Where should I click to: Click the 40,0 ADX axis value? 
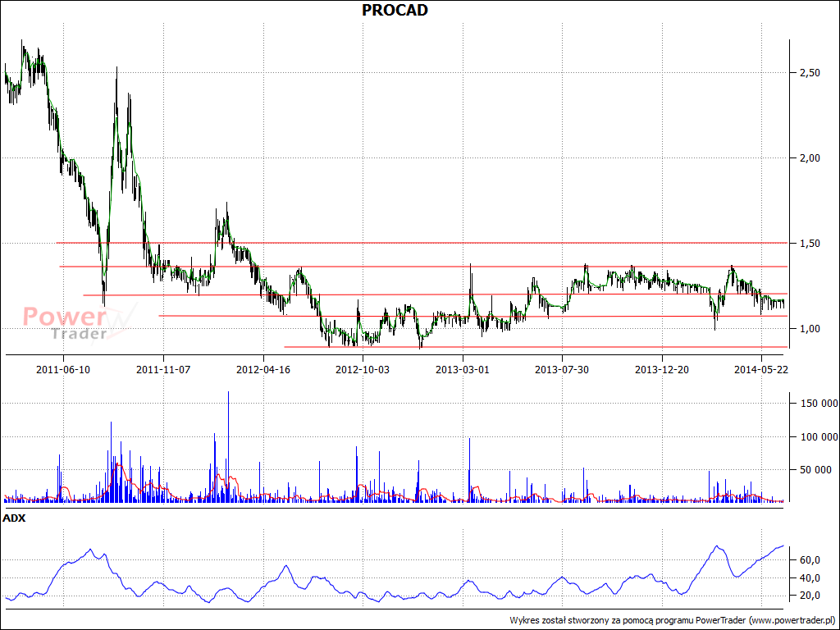810,578
